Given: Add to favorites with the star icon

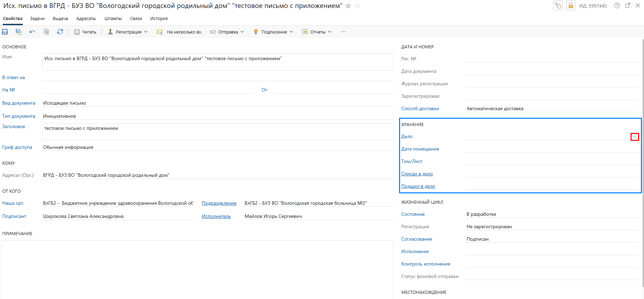Looking at the screenshot, I should tap(348, 6).
